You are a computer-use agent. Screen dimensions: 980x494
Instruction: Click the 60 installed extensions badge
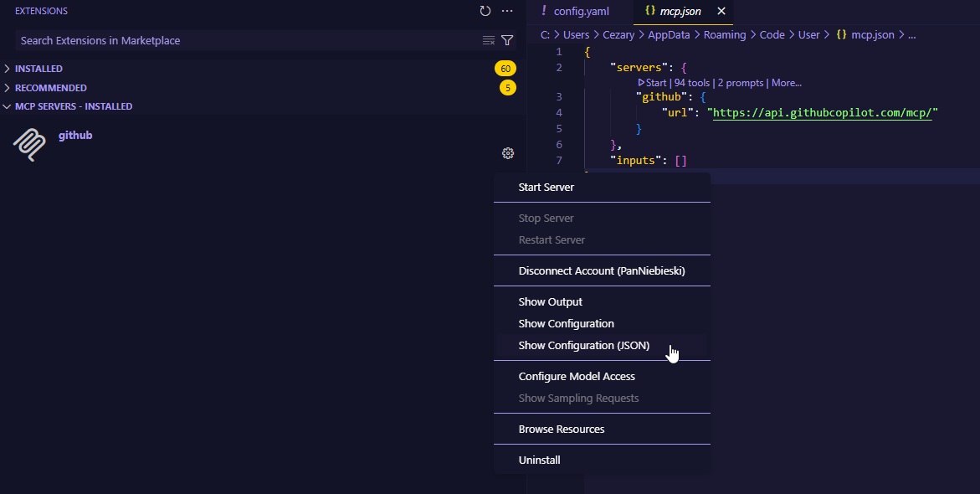click(505, 69)
